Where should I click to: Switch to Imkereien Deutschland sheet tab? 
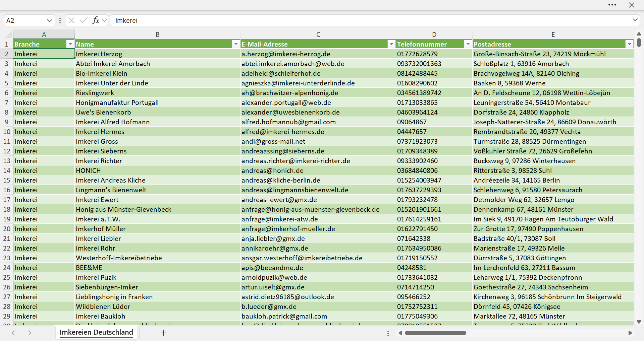pos(96,332)
